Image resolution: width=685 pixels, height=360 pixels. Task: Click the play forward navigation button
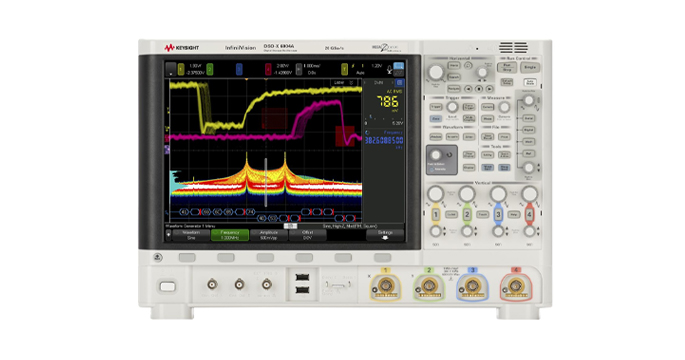(x=490, y=89)
